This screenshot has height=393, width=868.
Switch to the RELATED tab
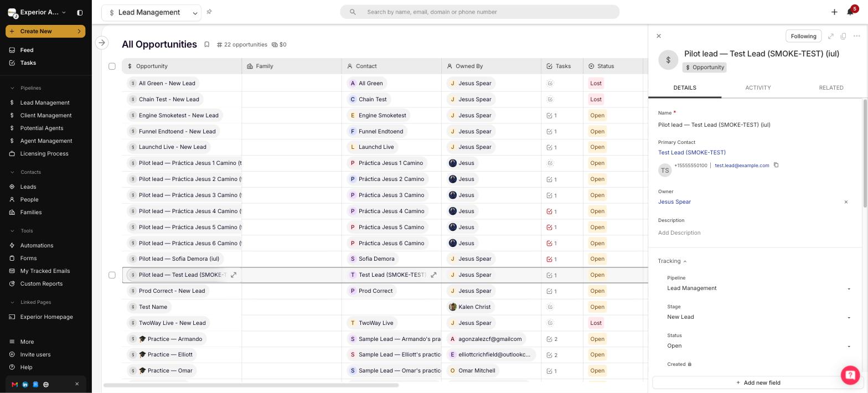coord(831,88)
